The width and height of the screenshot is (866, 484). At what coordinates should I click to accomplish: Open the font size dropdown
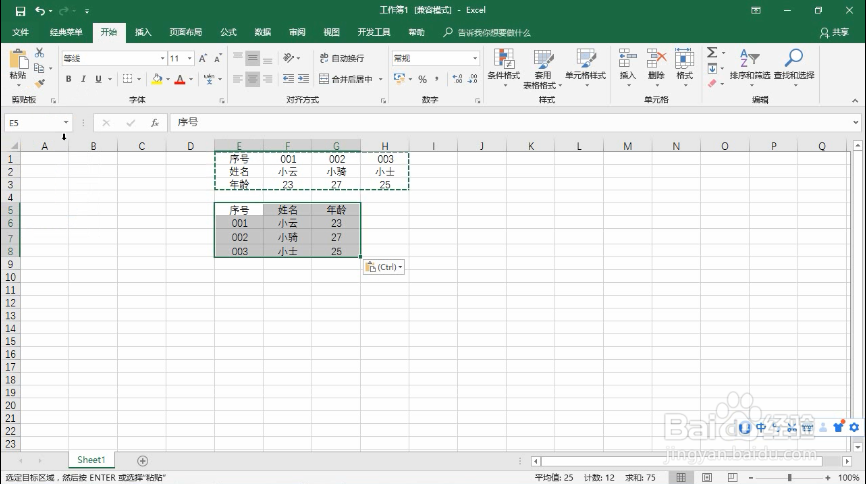coord(189,58)
